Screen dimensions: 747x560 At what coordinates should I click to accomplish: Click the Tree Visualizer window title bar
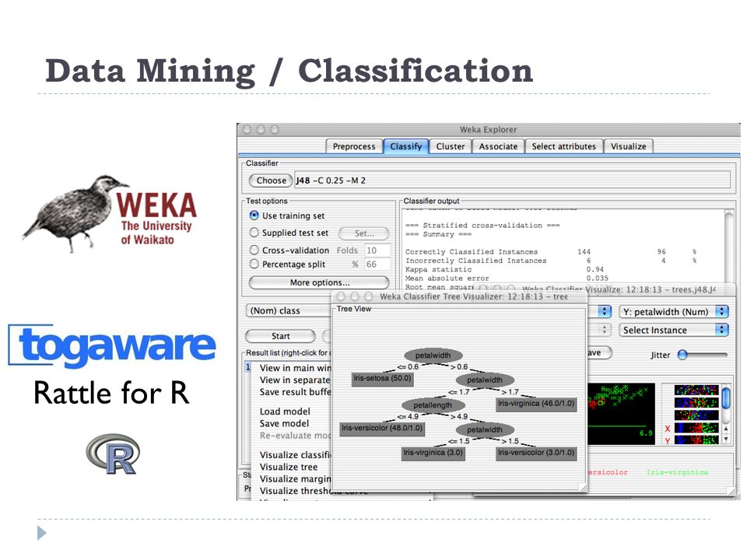pyautogui.click(x=460, y=296)
